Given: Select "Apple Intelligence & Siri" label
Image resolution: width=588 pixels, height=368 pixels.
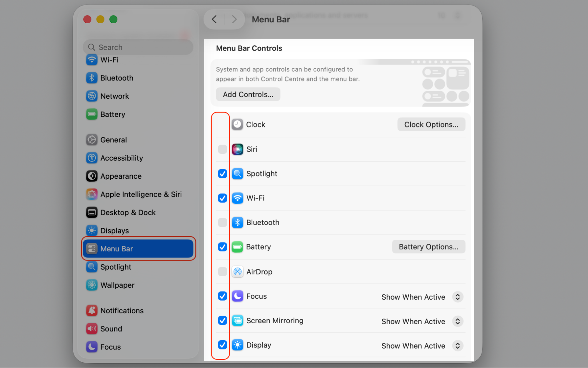Looking at the screenshot, I should [141, 194].
